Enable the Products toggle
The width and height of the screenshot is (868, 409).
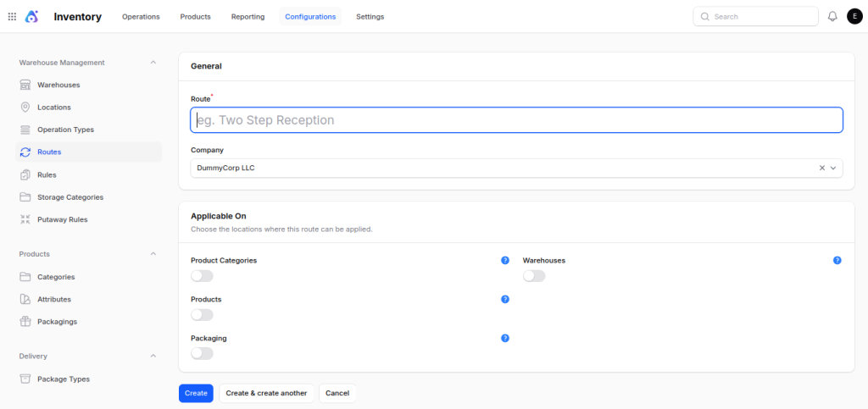pyautogui.click(x=202, y=315)
